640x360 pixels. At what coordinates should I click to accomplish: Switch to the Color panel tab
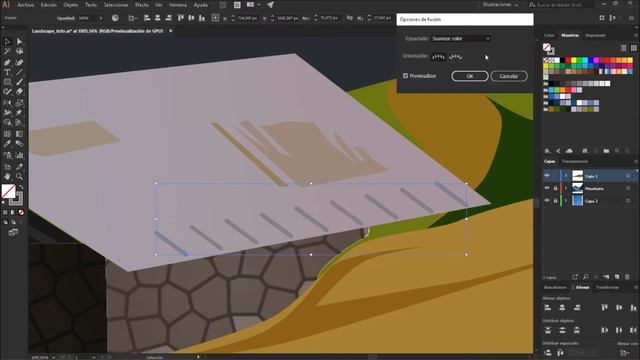(549, 36)
